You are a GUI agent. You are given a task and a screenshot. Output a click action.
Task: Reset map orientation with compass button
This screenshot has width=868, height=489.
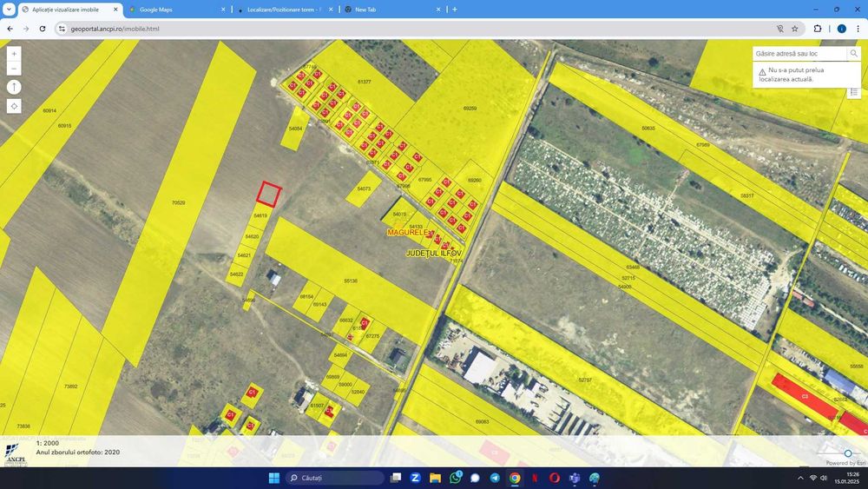pos(14,88)
